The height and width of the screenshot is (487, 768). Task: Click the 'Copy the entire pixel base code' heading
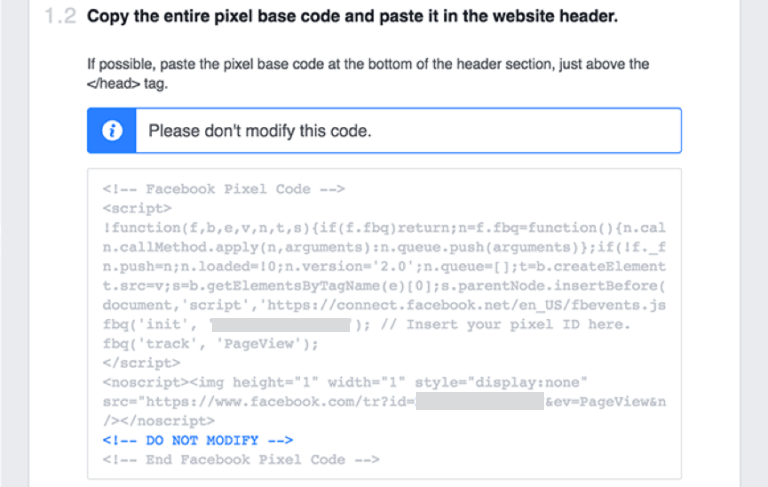pos(352,16)
